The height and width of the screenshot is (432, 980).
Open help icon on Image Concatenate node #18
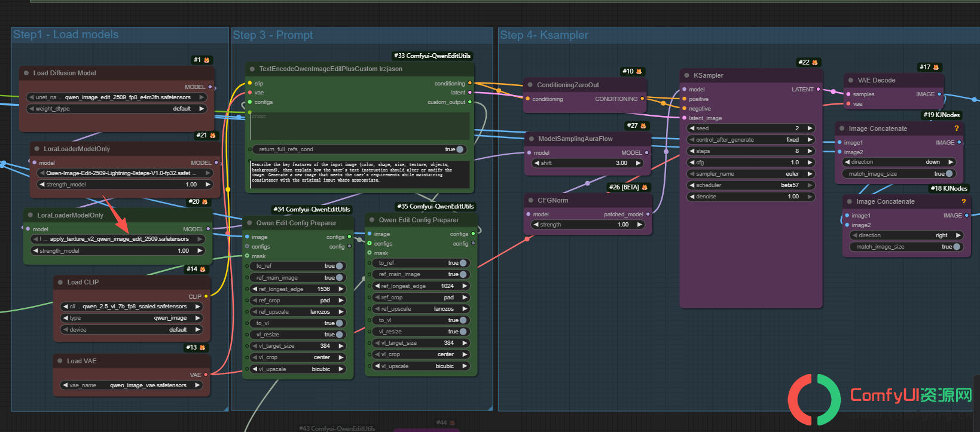pos(963,201)
